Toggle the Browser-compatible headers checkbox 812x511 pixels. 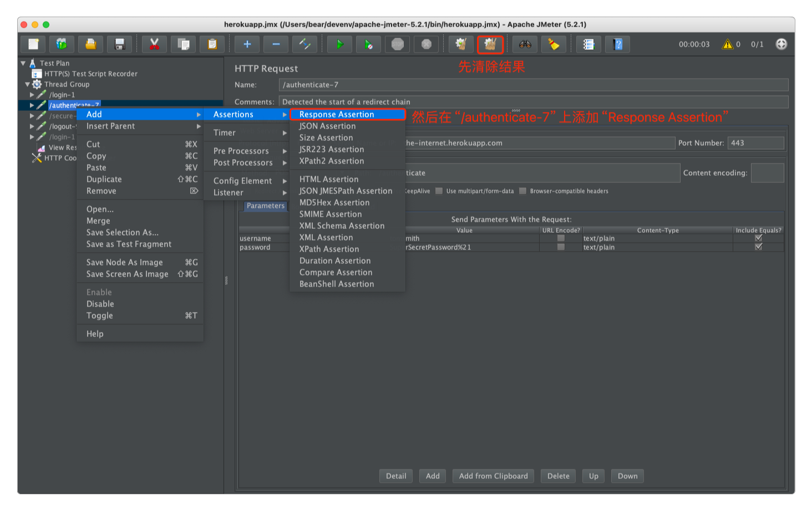point(522,191)
